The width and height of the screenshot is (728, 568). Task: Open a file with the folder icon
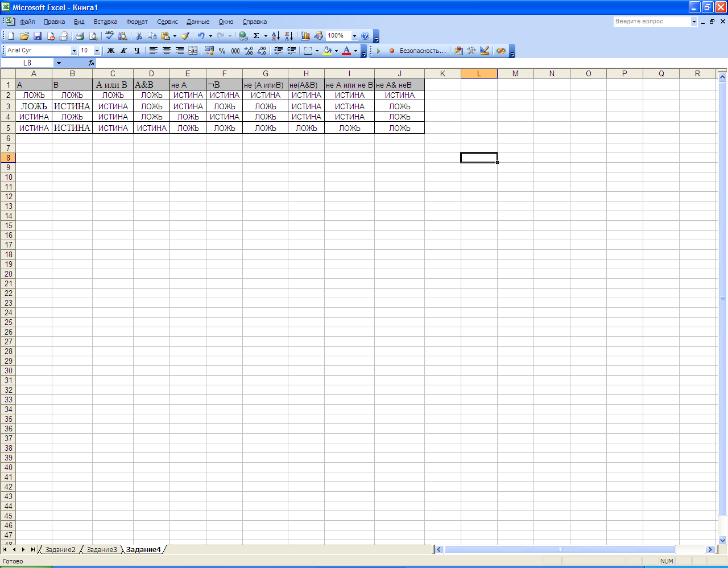[x=24, y=36]
